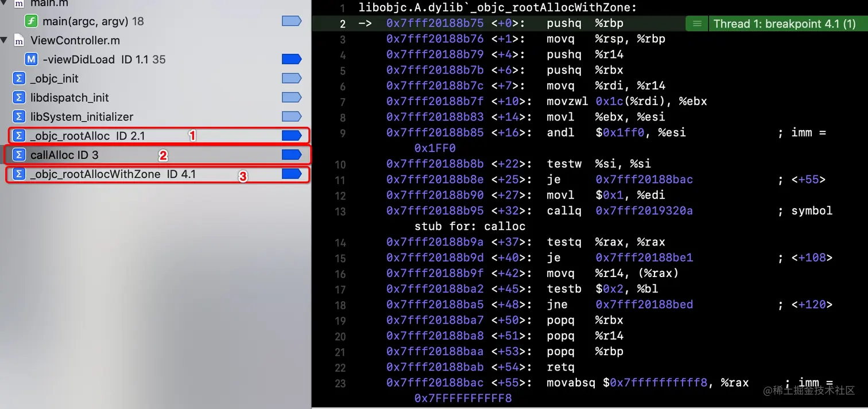
Task: Toggle libSystem_initializer breakpoint arrow
Action: click(x=292, y=116)
